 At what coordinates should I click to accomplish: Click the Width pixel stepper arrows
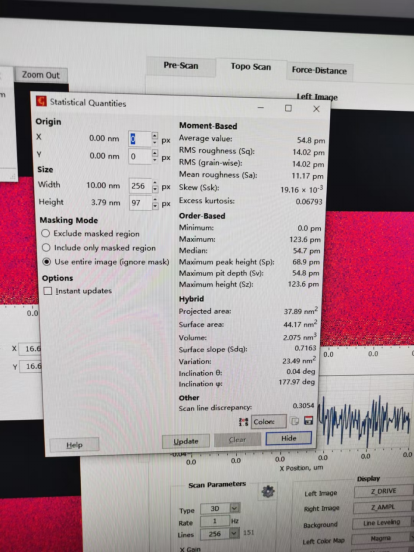tap(155, 186)
